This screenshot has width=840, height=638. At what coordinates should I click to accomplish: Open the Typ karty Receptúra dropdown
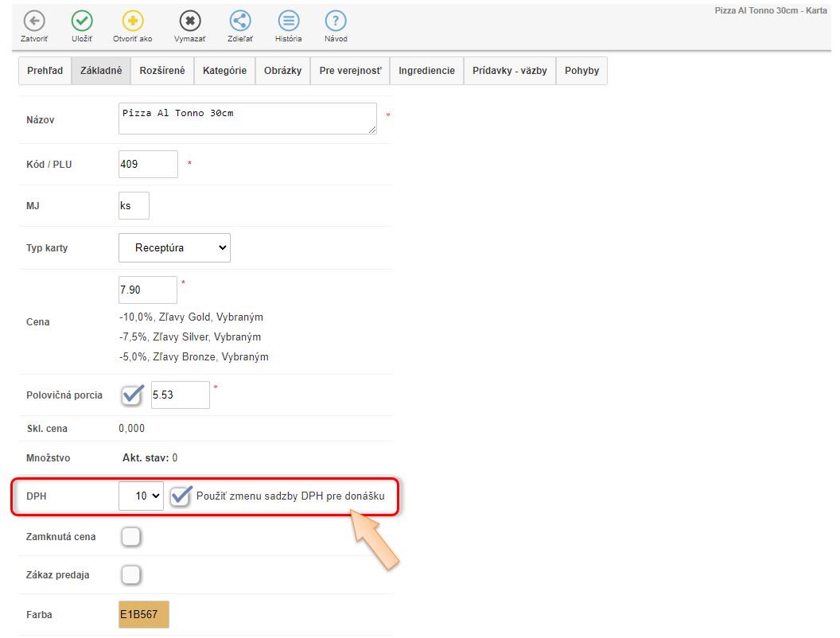[x=174, y=247]
